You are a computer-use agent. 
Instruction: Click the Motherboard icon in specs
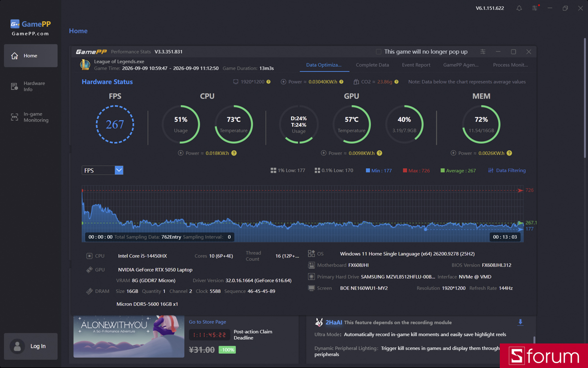311,265
